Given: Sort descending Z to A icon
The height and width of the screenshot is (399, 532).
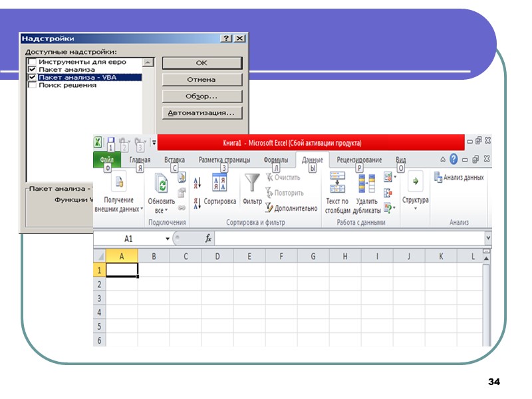Looking at the screenshot, I should [x=198, y=203].
